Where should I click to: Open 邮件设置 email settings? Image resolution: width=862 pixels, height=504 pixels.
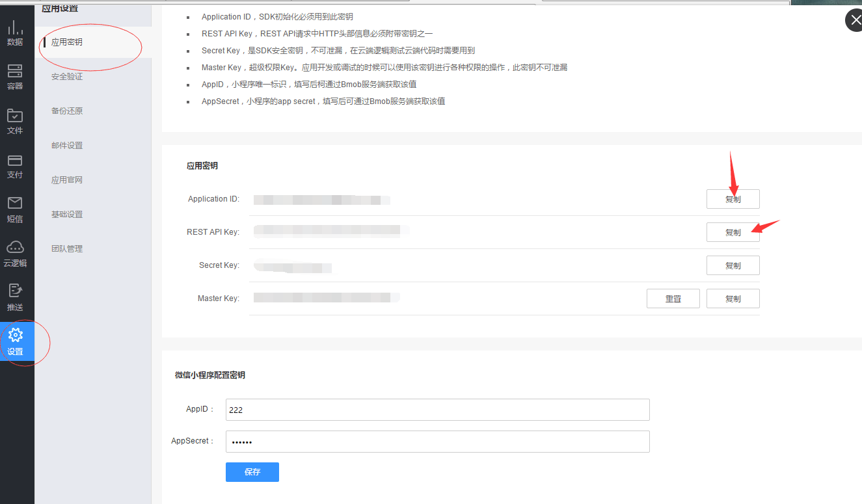(67, 146)
